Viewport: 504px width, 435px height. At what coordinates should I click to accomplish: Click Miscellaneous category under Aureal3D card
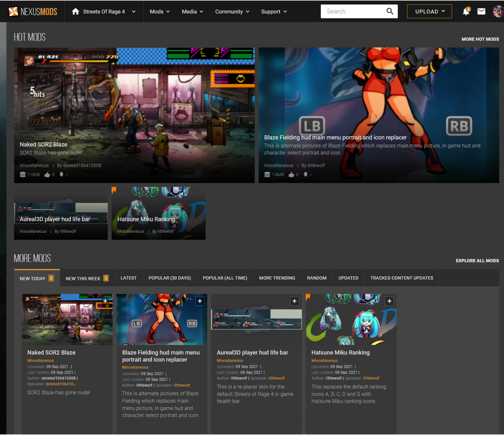[230, 360]
